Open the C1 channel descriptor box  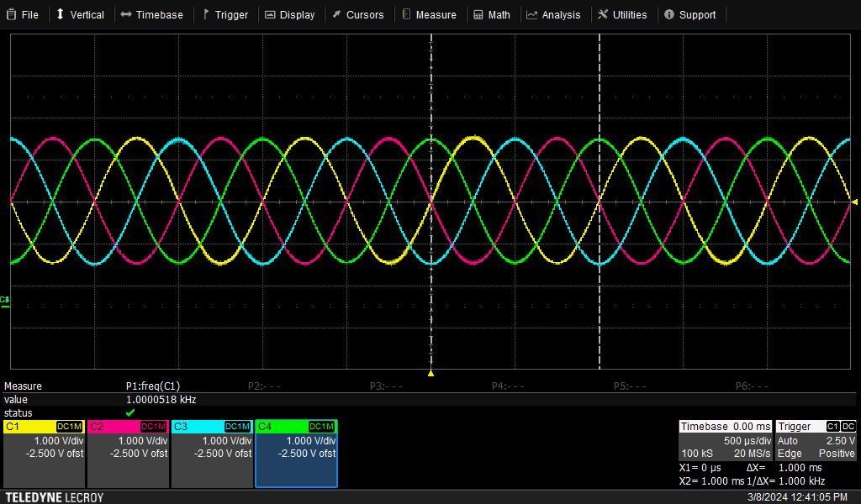[44, 454]
